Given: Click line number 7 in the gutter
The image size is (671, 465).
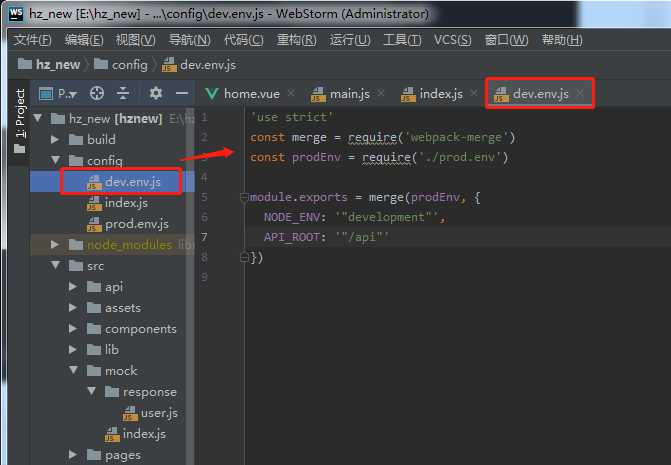Looking at the screenshot, I should coord(205,237).
